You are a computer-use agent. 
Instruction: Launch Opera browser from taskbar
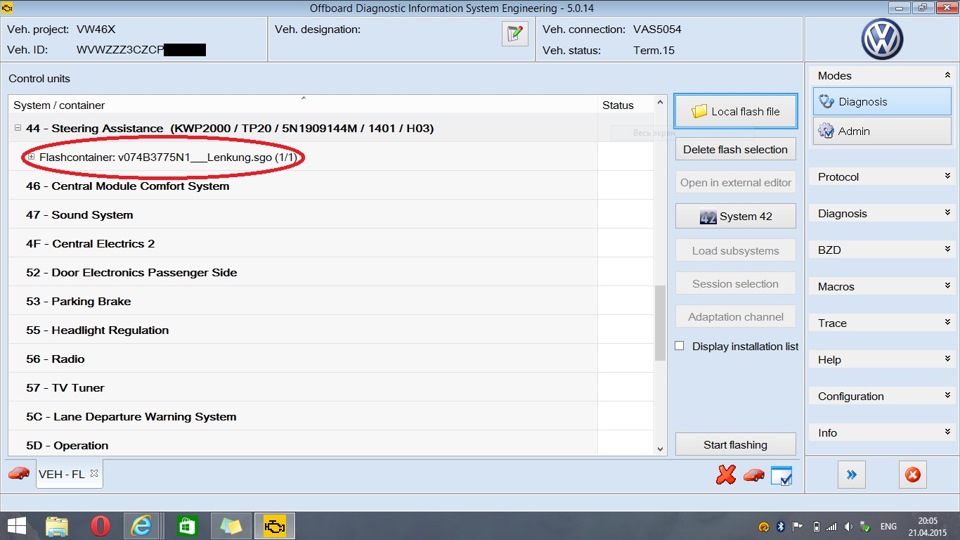point(100,526)
